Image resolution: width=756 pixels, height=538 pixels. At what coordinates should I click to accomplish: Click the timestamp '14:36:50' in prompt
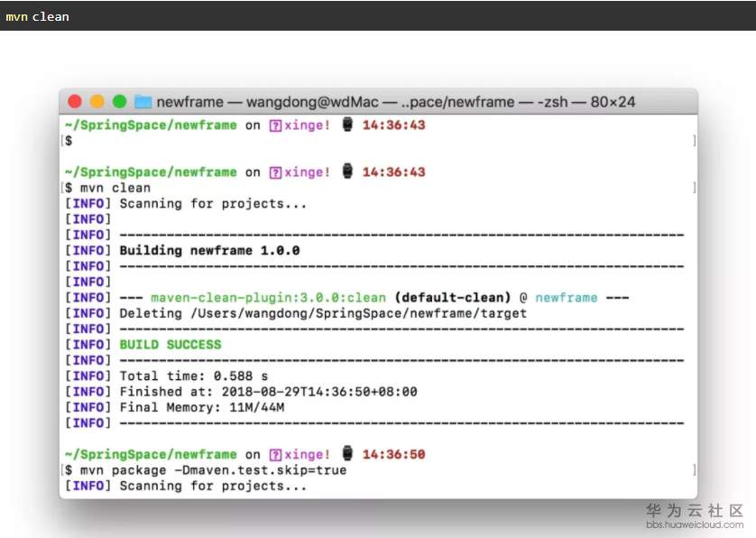coord(394,455)
